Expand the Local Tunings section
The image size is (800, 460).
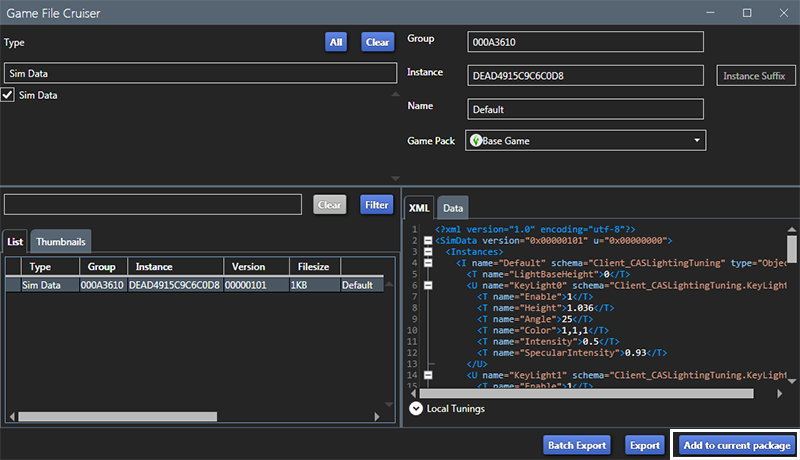[x=416, y=408]
